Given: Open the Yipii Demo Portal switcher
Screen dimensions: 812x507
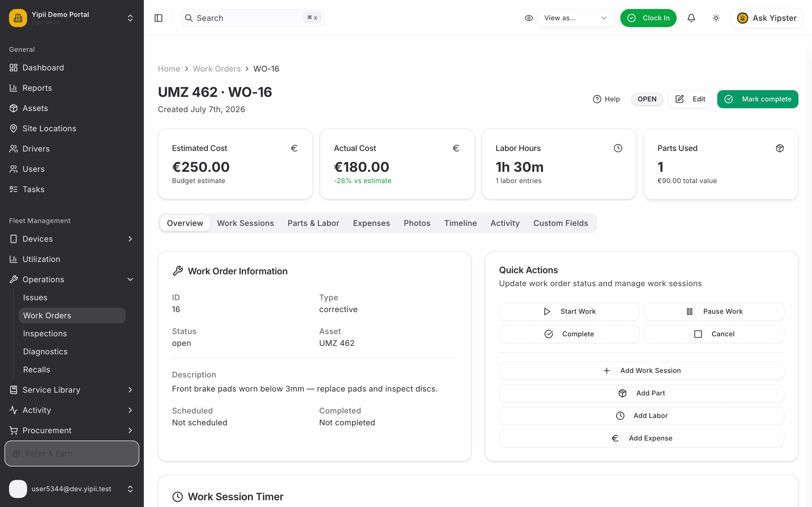Looking at the screenshot, I should pyautogui.click(x=72, y=18).
